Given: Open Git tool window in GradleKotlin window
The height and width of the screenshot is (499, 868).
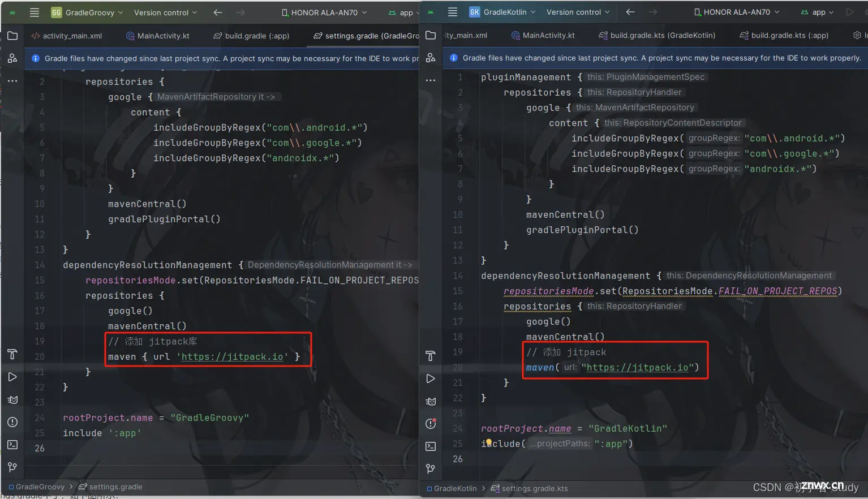Looking at the screenshot, I should tap(431, 469).
